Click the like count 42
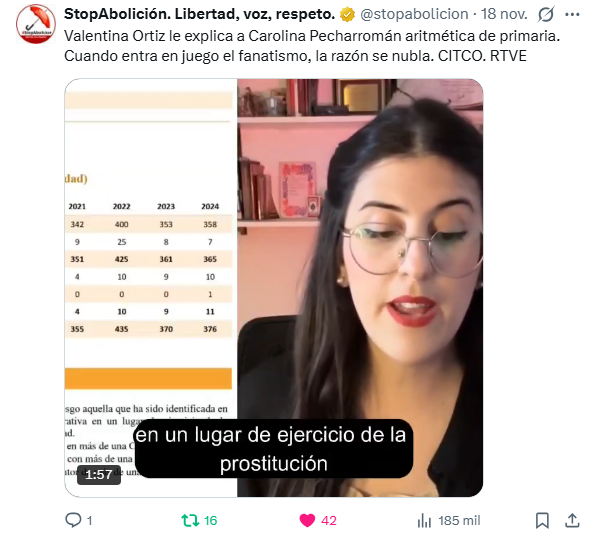This screenshot has width=594, height=536. coord(328,520)
